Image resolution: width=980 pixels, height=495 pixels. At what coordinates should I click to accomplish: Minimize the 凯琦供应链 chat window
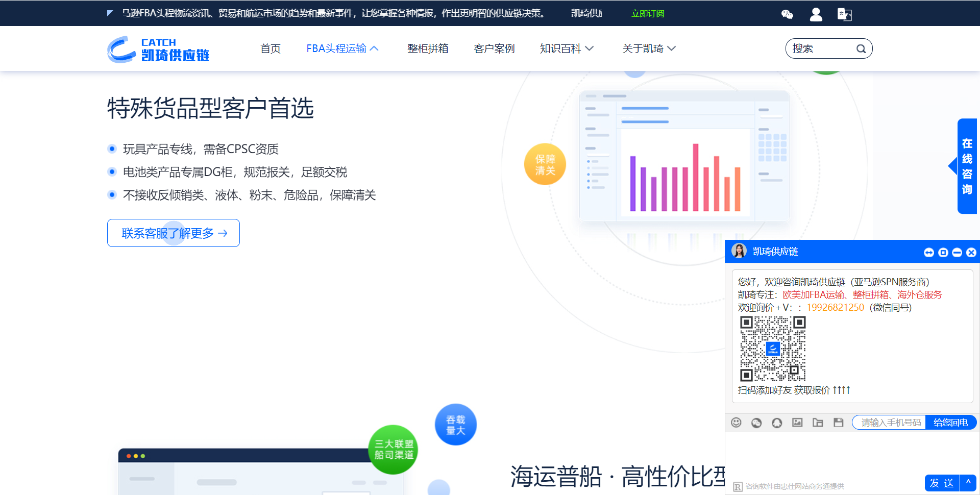pyautogui.click(x=957, y=253)
